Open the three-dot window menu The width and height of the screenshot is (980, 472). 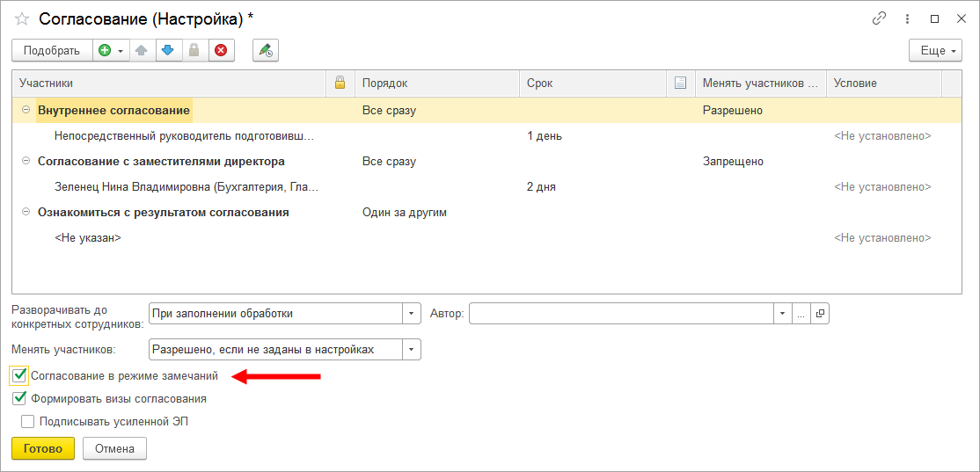point(907,18)
